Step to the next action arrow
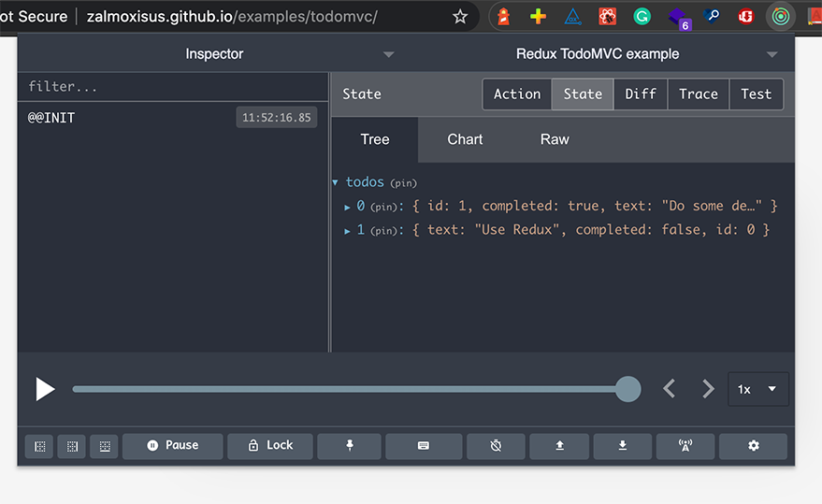 coord(708,389)
